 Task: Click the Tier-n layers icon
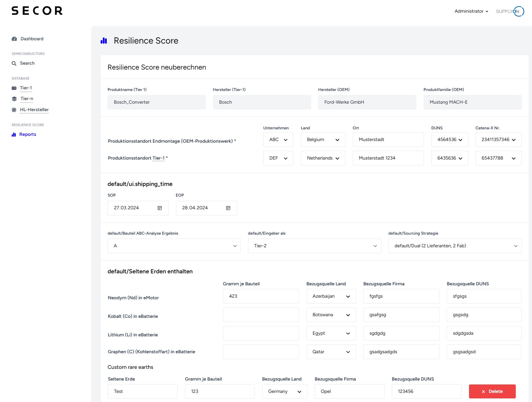[x=14, y=99]
